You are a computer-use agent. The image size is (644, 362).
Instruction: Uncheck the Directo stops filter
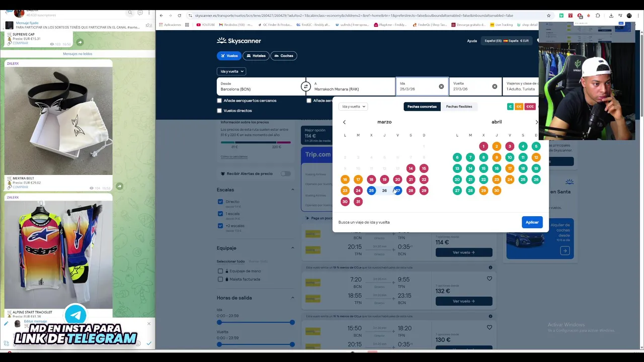tap(220, 202)
